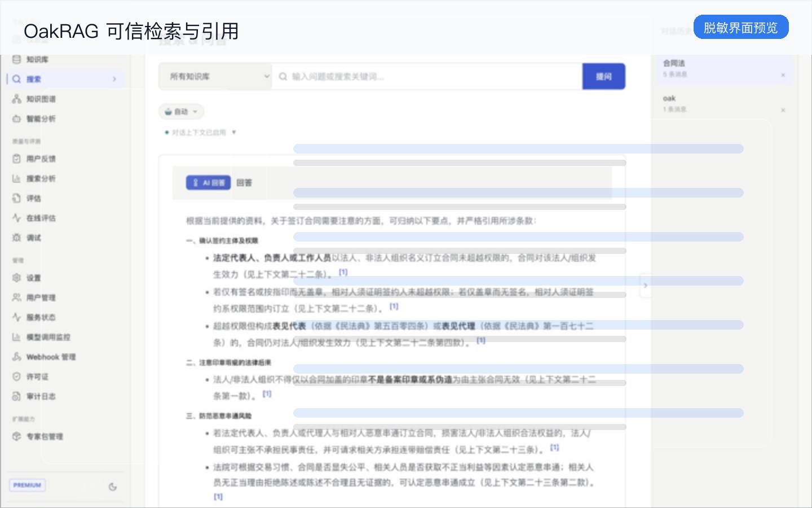Open 智能分析 robot icon entry
Screen dimensions: 812x508
tap(41, 119)
